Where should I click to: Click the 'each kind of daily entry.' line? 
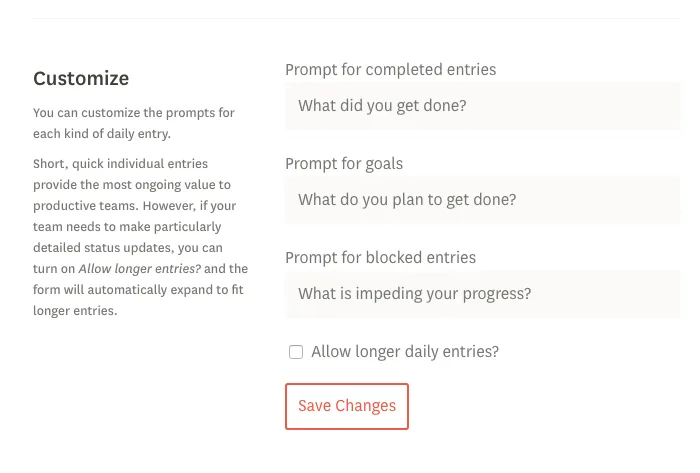102,134
